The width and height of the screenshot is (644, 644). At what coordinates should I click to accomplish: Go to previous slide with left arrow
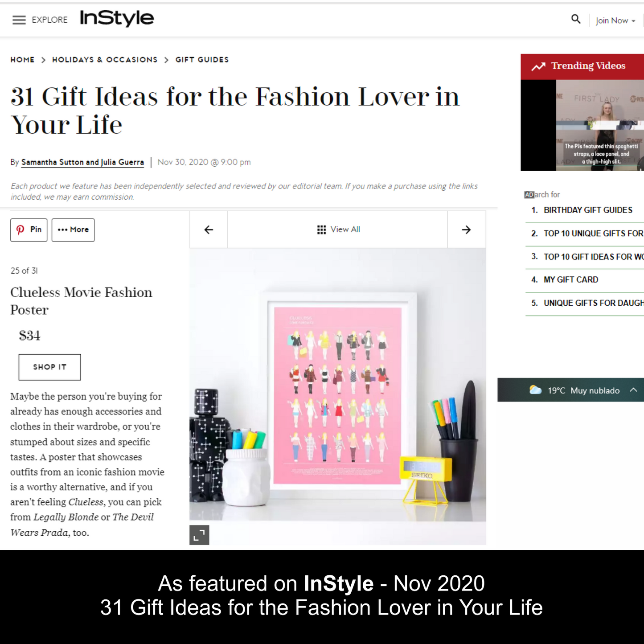tap(209, 230)
